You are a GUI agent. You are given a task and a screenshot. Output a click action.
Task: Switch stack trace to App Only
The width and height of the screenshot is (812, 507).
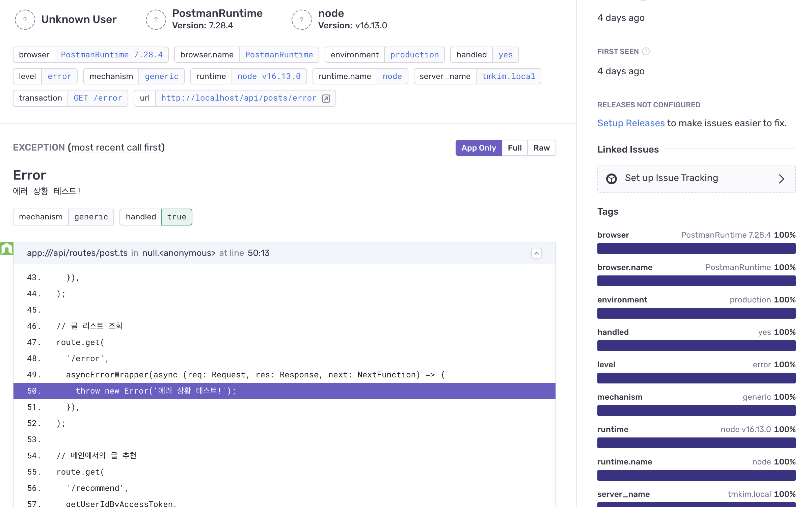(478, 148)
